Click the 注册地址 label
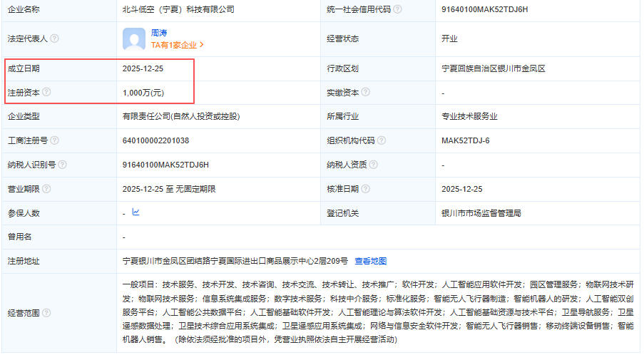This screenshot has width=644, height=355. coord(24,261)
